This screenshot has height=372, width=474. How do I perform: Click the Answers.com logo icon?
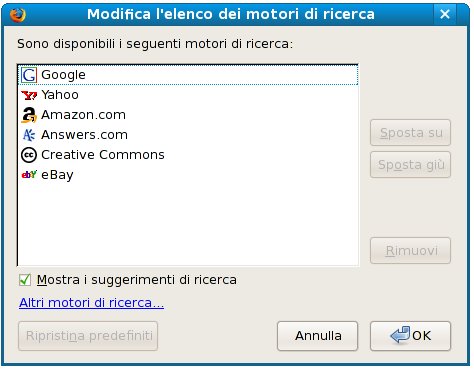click(x=29, y=135)
